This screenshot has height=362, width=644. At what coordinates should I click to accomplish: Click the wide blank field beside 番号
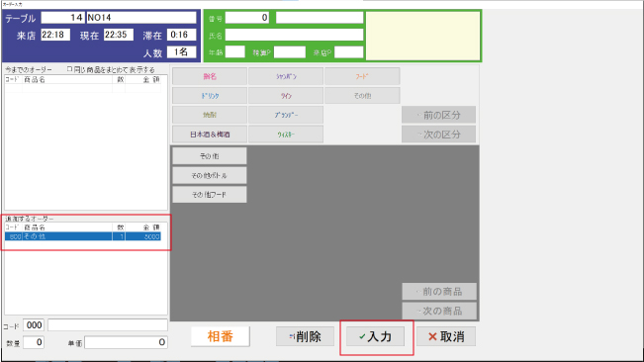pos(320,18)
